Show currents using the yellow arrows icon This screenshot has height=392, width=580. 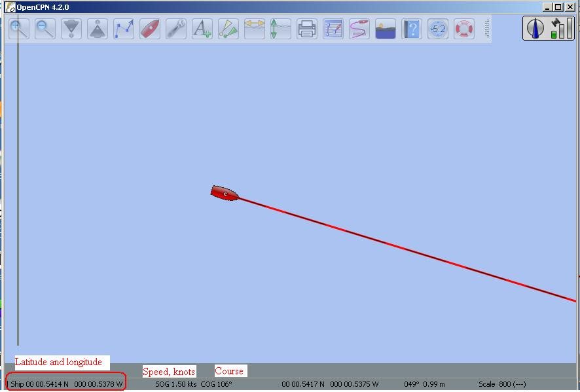pos(255,29)
